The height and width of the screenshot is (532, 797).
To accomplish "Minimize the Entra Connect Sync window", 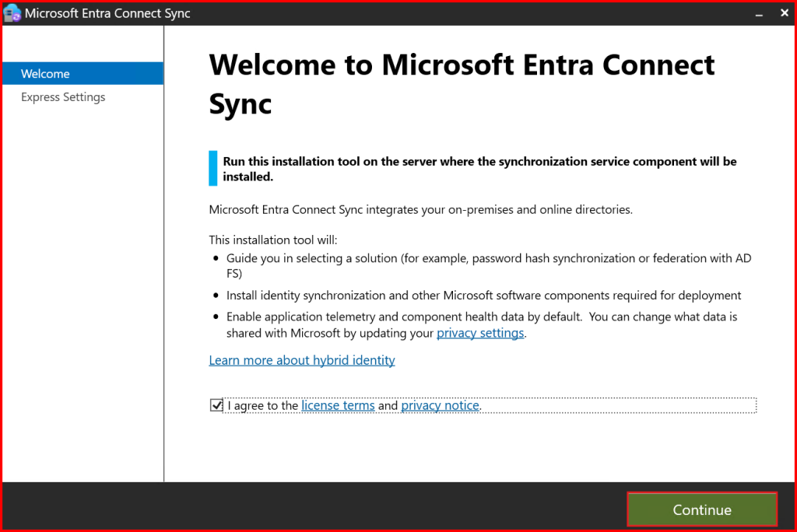I will (x=758, y=13).
